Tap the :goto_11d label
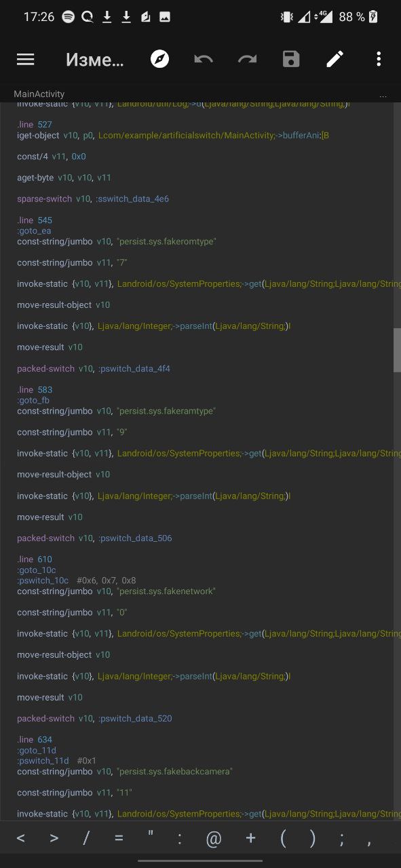The image size is (401, 868). click(x=37, y=751)
